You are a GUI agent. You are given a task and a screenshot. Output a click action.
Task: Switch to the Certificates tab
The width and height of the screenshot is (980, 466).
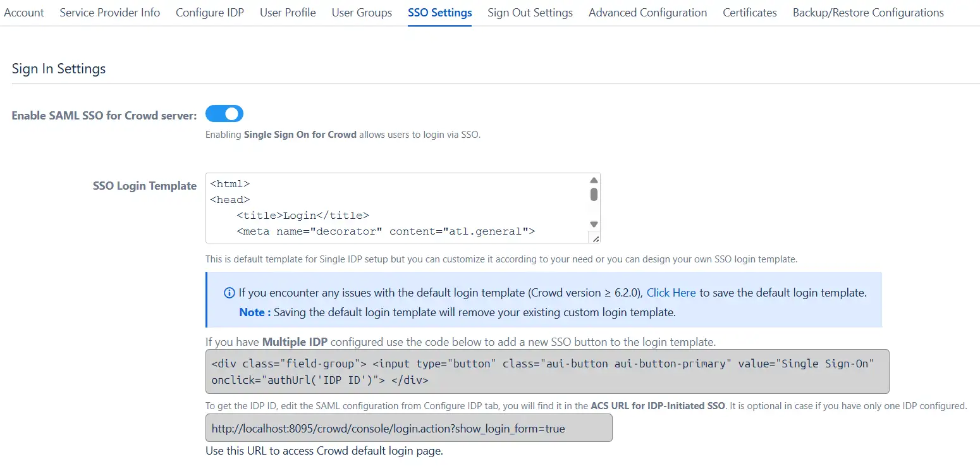(749, 12)
